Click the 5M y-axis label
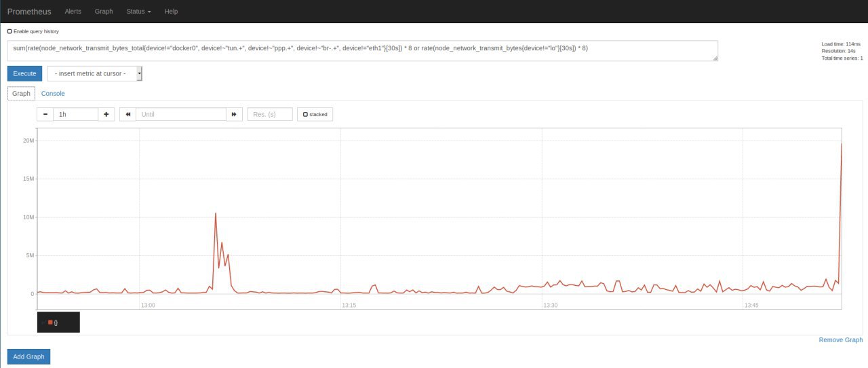868x368 pixels. point(30,255)
